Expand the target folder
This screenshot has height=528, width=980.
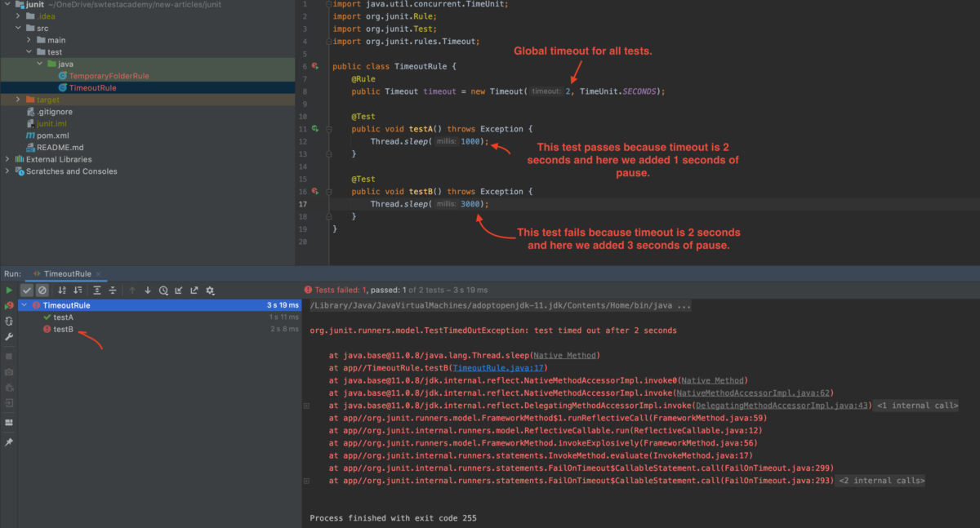coord(16,99)
